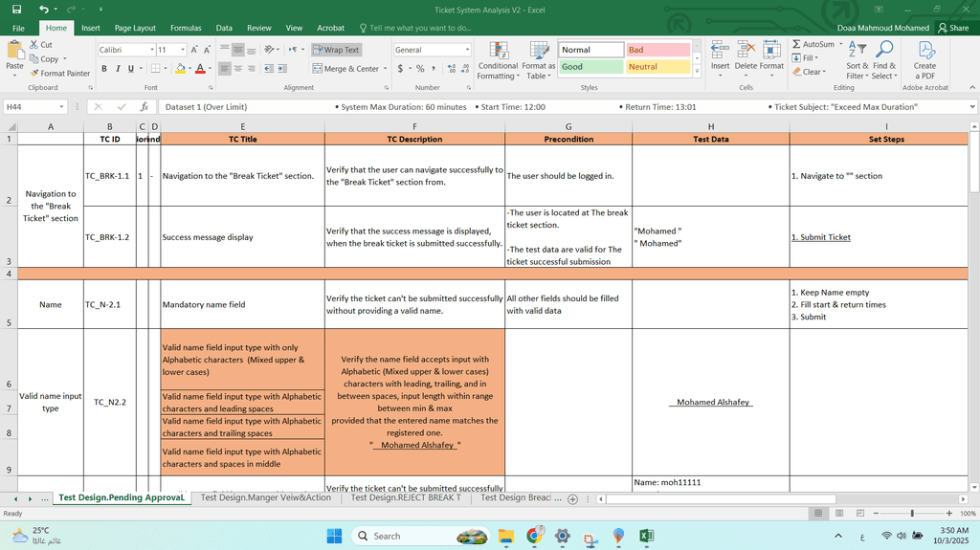The width and height of the screenshot is (980, 550).
Task: Open Excel from the taskbar
Action: coord(646,536)
